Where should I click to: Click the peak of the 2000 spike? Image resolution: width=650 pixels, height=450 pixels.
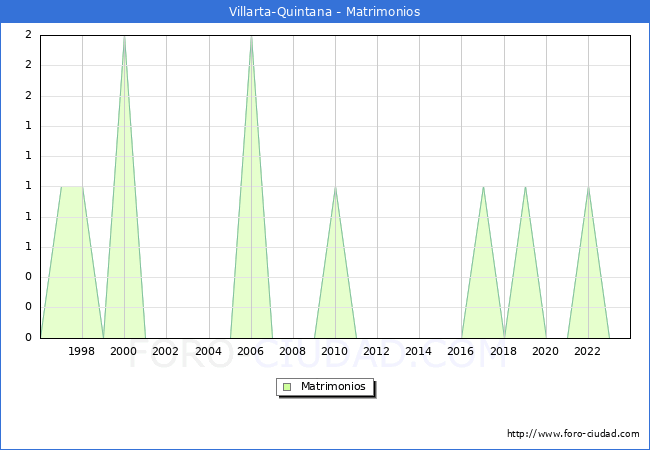click(x=124, y=37)
